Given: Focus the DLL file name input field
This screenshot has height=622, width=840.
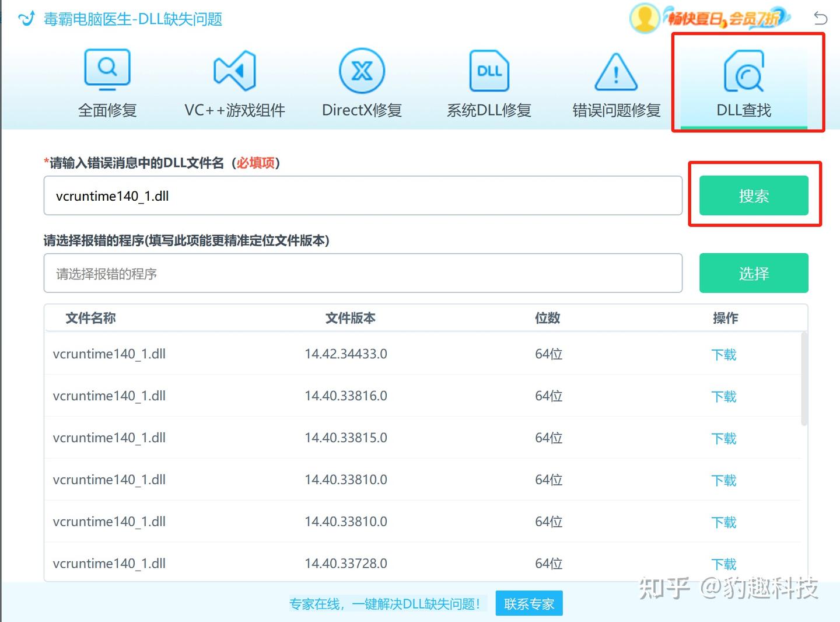Looking at the screenshot, I should click(x=363, y=195).
